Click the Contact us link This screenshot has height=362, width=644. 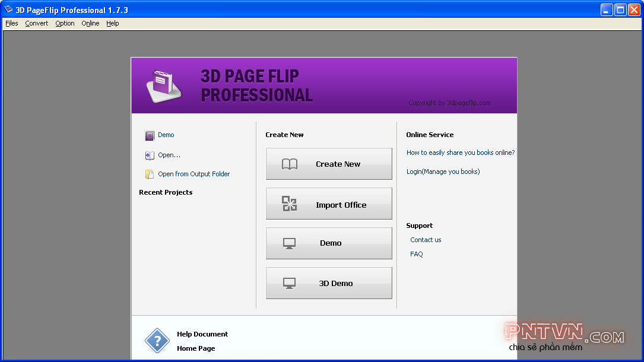point(426,240)
